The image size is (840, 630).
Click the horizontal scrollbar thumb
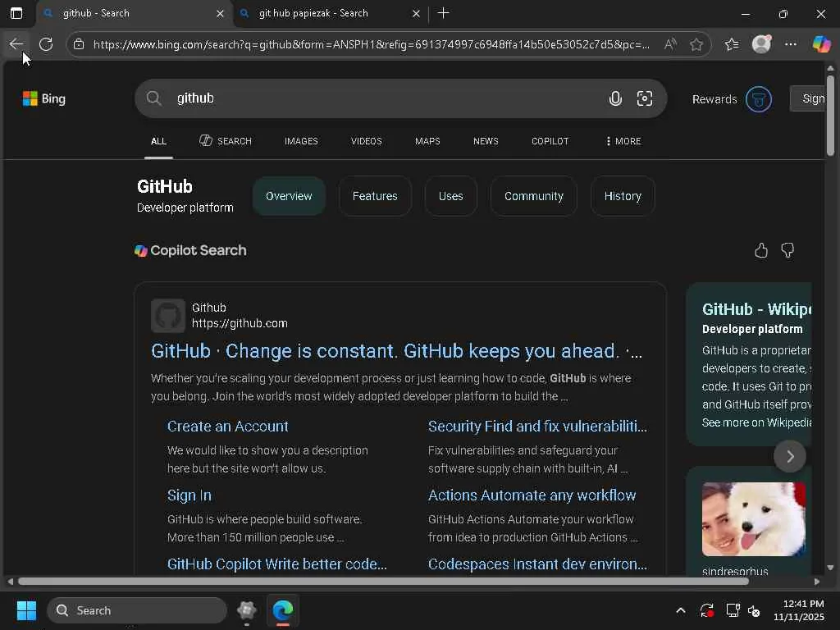tap(383, 582)
